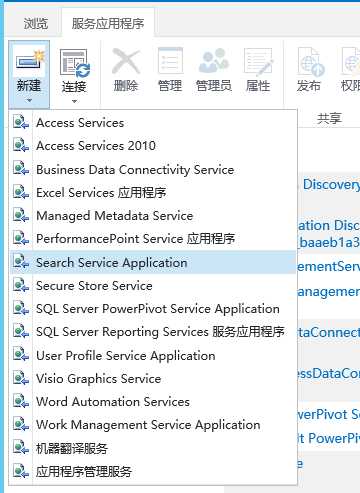The height and width of the screenshot is (493, 360).
Task: Open the link containing verPivot
Action: pos(329,415)
